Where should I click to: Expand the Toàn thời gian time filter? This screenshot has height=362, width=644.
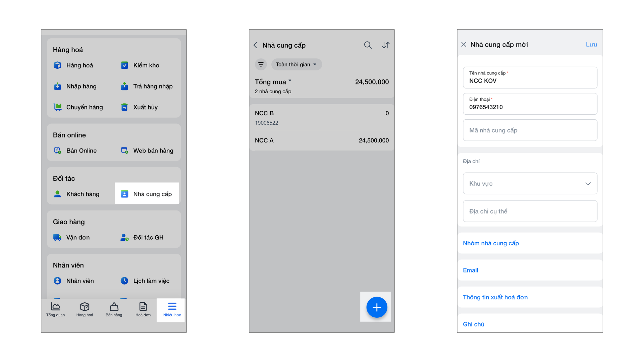tap(296, 64)
